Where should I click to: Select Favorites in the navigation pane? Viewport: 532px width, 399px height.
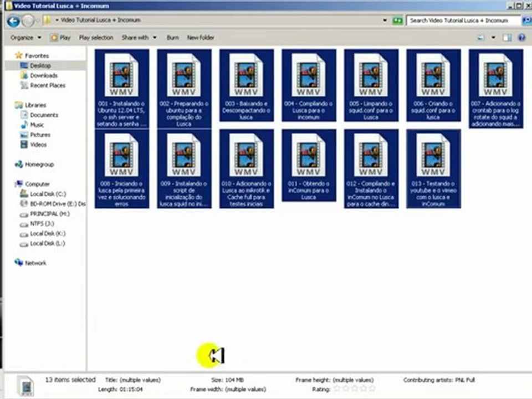point(32,55)
